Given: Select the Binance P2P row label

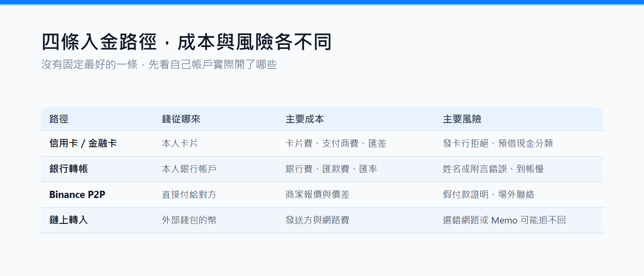Looking at the screenshot, I should click(77, 195).
